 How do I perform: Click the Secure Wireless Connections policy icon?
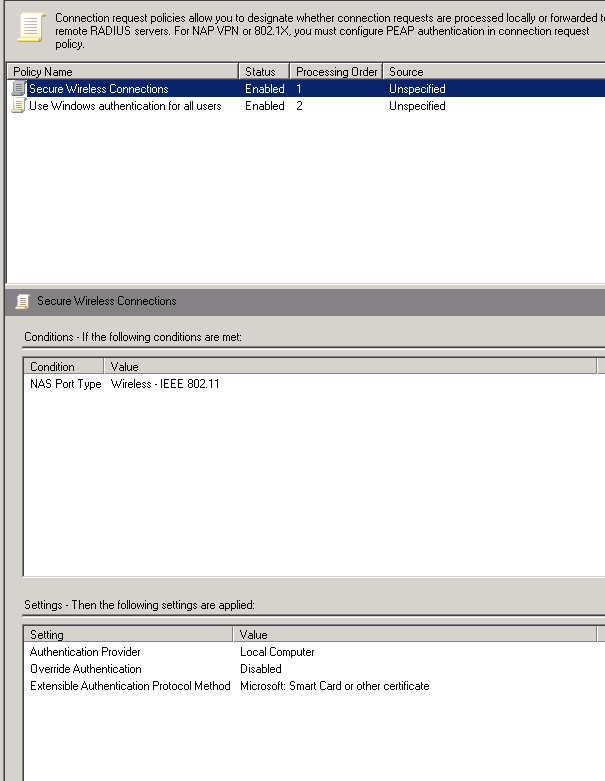[18, 89]
